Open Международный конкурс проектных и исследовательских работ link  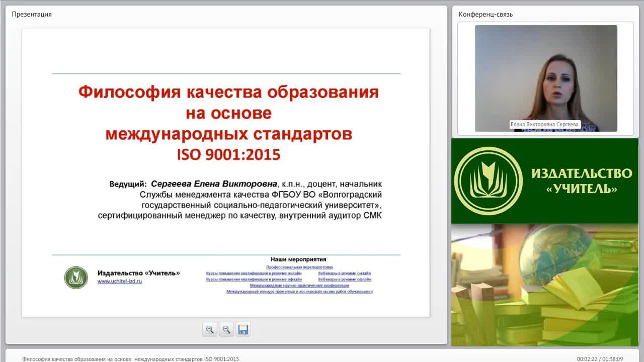[299, 291]
